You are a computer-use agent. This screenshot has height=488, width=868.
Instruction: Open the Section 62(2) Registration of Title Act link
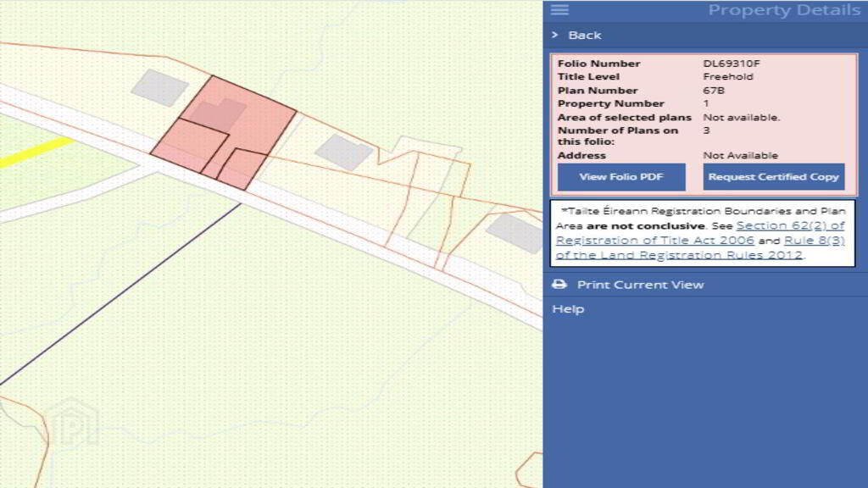(790, 225)
